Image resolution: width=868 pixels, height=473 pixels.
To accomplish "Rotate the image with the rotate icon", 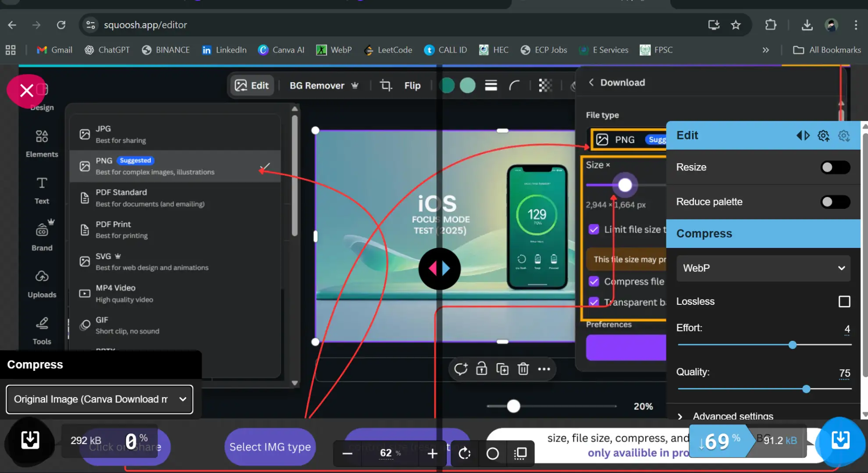I will tap(464, 453).
